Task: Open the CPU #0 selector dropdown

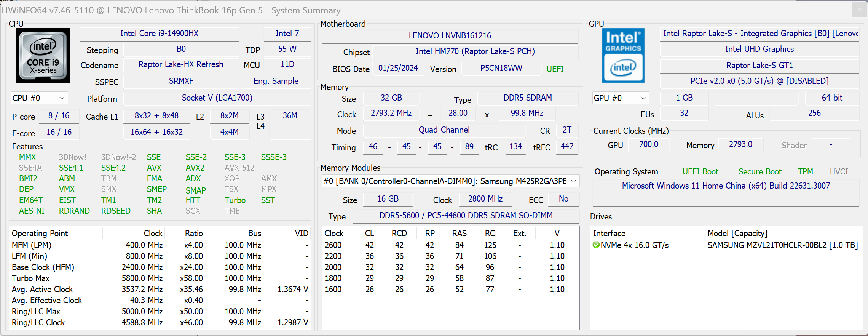Action: (x=40, y=98)
